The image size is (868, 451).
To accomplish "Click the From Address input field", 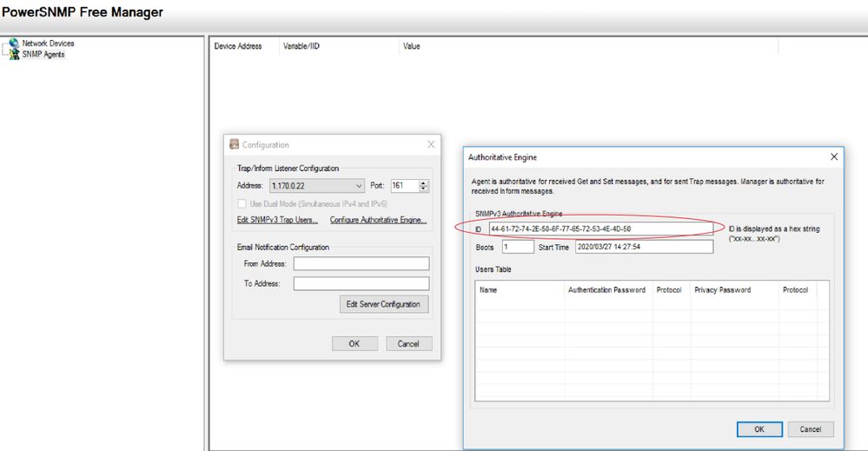I will (361, 264).
